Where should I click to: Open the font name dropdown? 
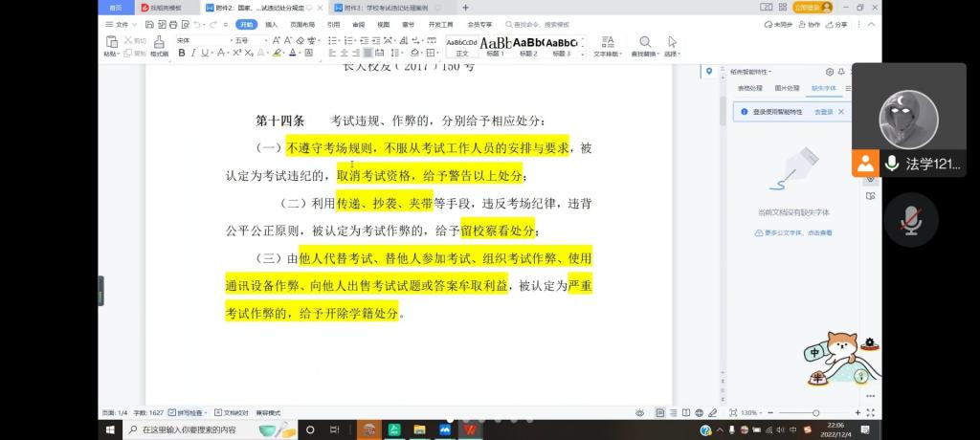(201, 40)
